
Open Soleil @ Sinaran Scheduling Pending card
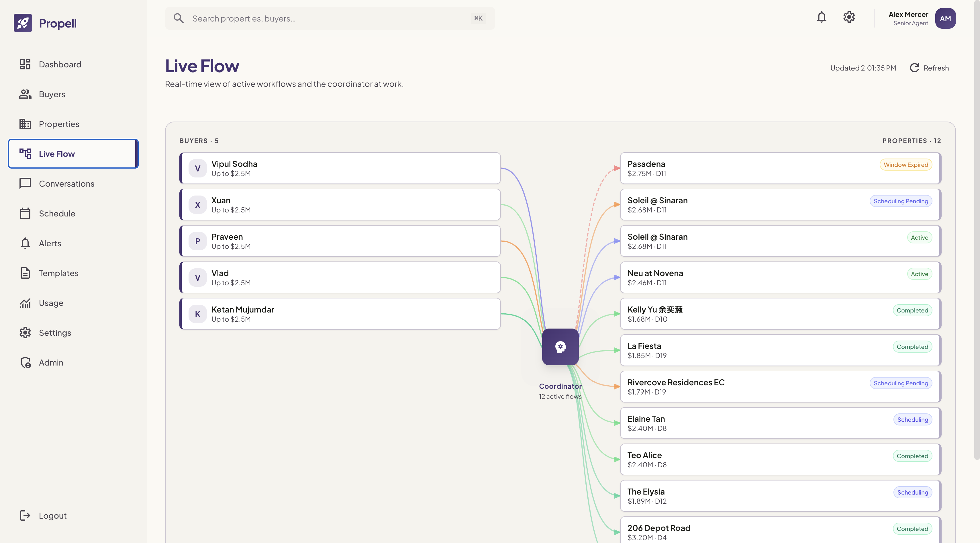click(780, 205)
